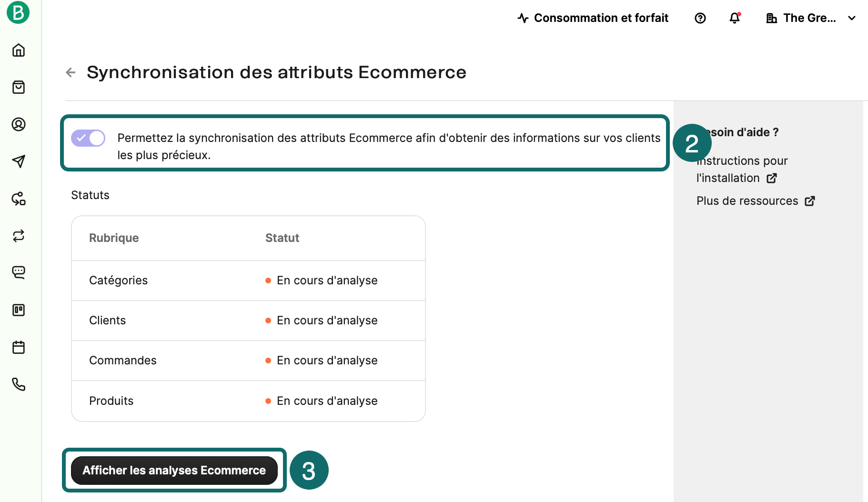Open the Meetings calendar icon

[x=18, y=347]
